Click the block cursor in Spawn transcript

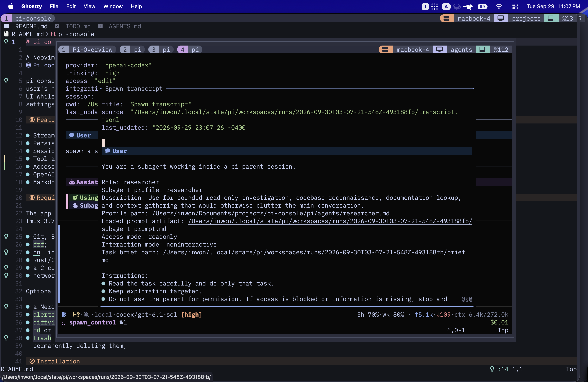(104, 143)
